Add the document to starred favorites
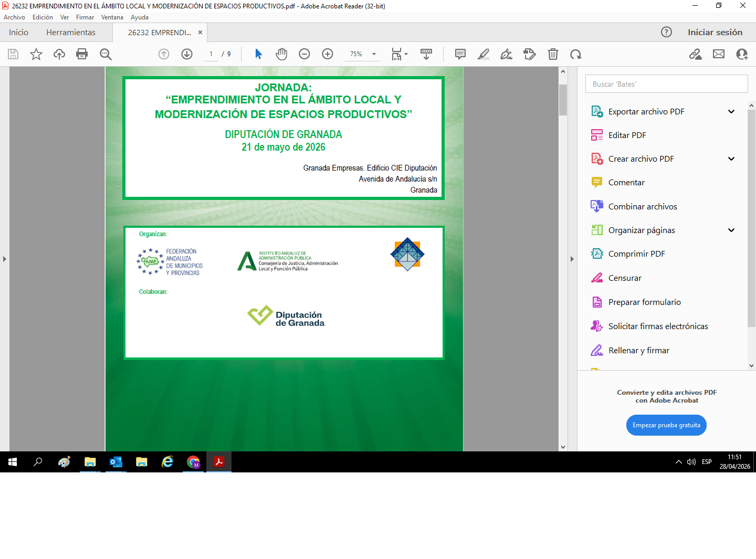The width and height of the screenshot is (756, 559). pyautogui.click(x=36, y=54)
